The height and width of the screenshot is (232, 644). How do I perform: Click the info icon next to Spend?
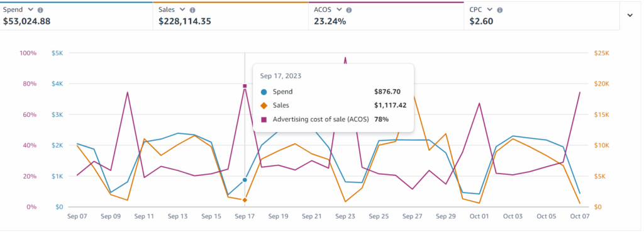[40, 10]
